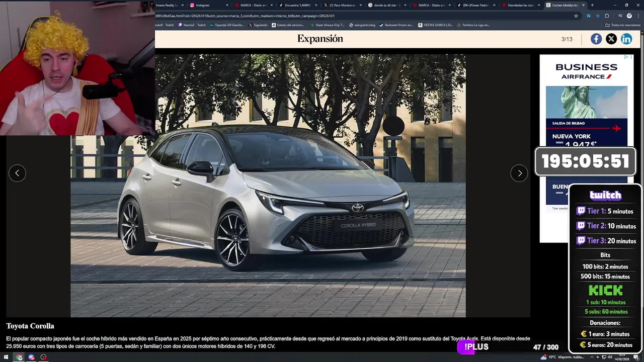Click the Expansión logo header
This screenshot has height=362, width=644.
pos(320,39)
